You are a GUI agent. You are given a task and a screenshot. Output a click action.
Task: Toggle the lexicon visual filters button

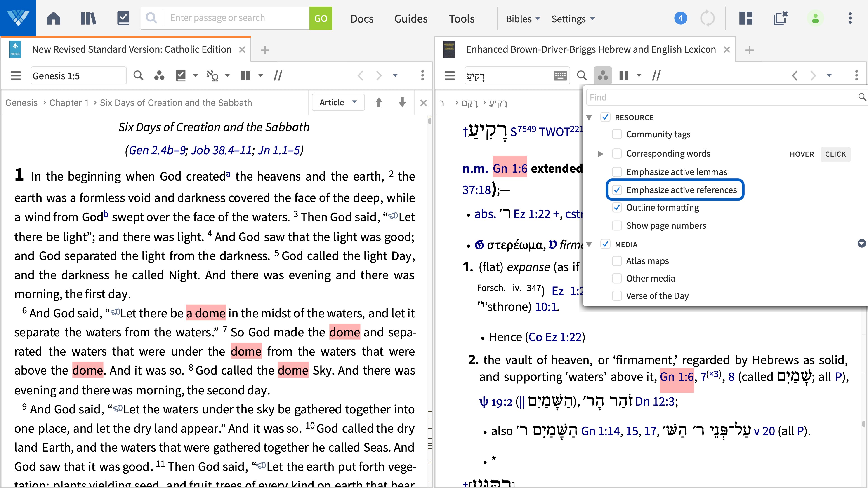(x=602, y=75)
